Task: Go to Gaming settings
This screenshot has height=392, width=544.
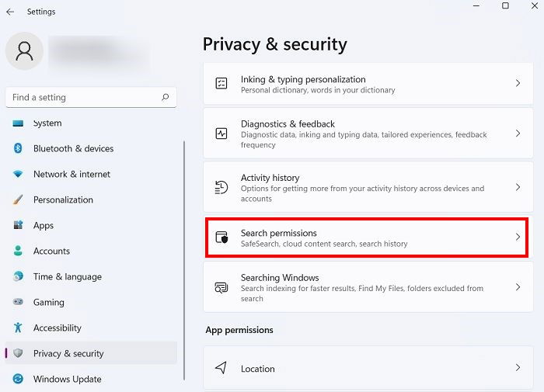Action: (x=48, y=302)
